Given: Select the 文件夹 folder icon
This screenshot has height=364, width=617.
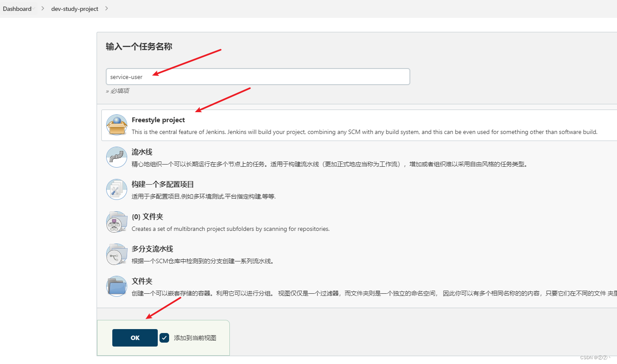Looking at the screenshot, I should click(x=116, y=286).
